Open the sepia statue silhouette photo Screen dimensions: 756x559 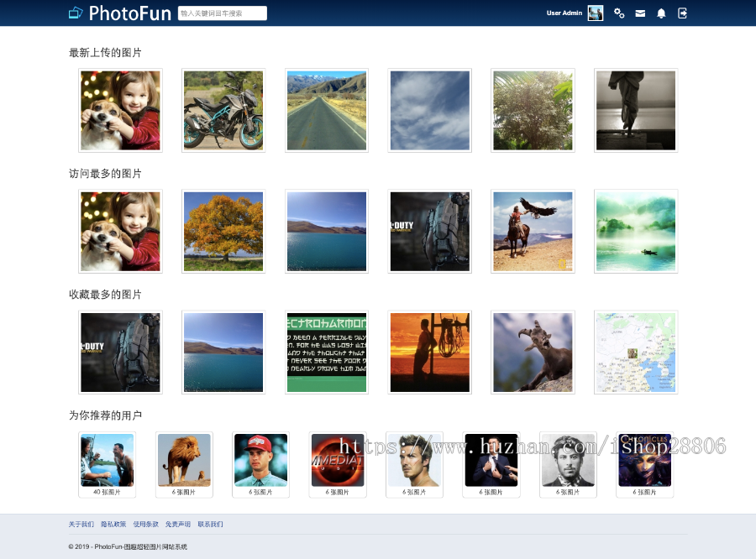pos(636,110)
